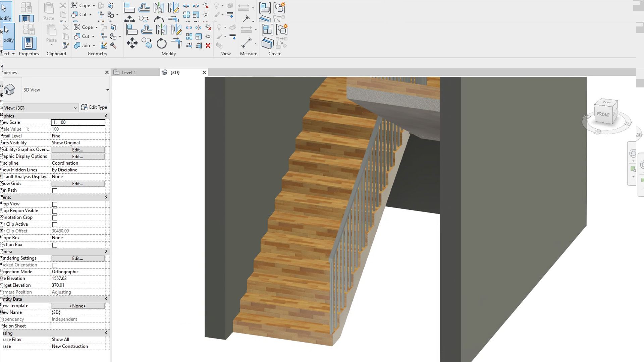
Task: Select the Move tool in the lower ribbon
Action: click(132, 43)
